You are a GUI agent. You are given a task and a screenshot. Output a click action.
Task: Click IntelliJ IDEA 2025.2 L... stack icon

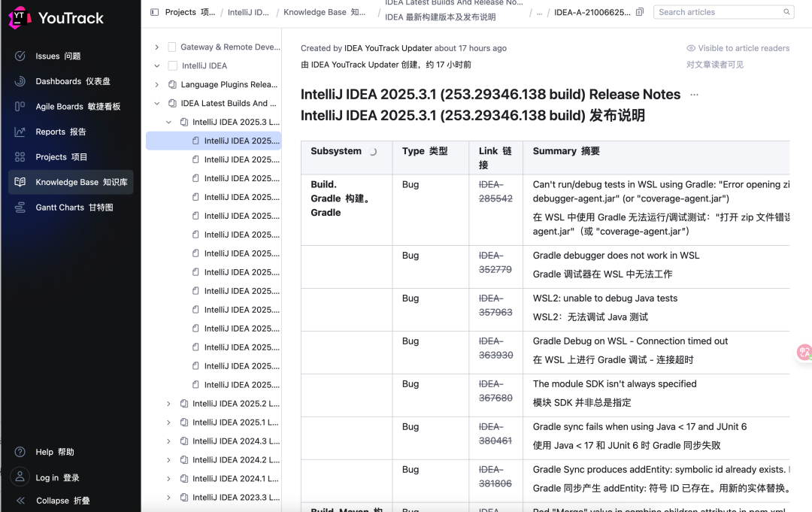184,404
